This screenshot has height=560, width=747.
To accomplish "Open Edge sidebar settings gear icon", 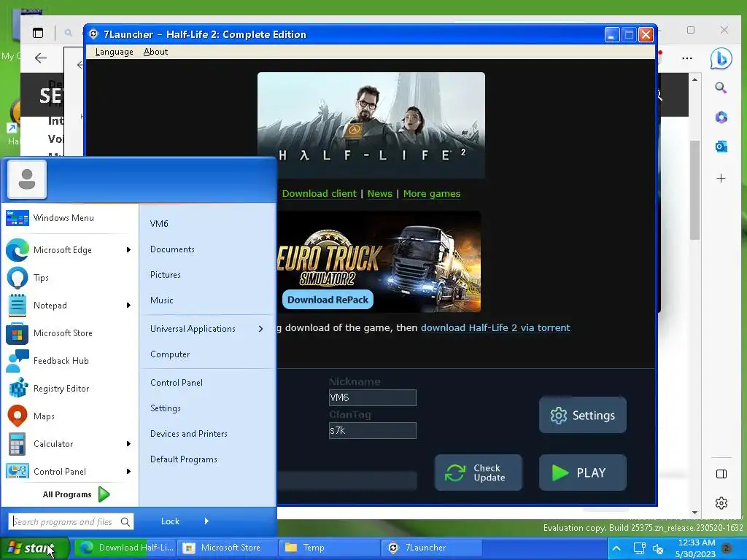I will [x=721, y=503].
